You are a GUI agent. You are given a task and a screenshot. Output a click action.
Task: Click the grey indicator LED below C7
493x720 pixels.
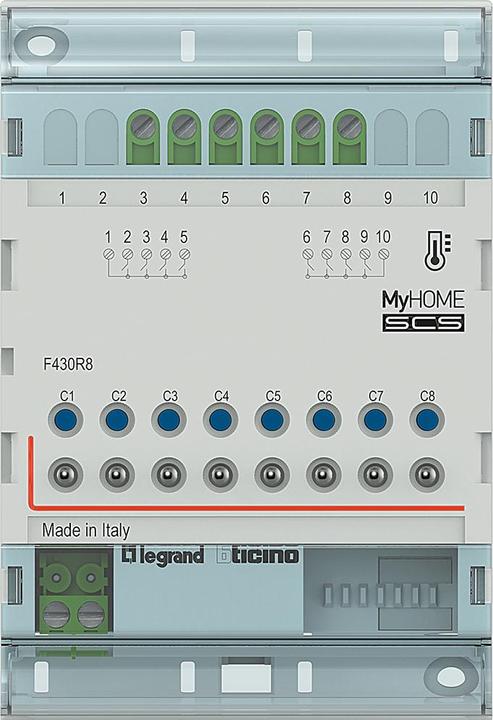pyautogui.click(x=375, y=474)
